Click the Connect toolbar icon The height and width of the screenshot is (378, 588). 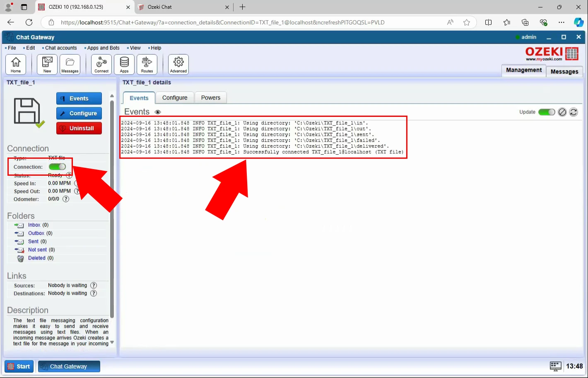click(x=101, y=65)
